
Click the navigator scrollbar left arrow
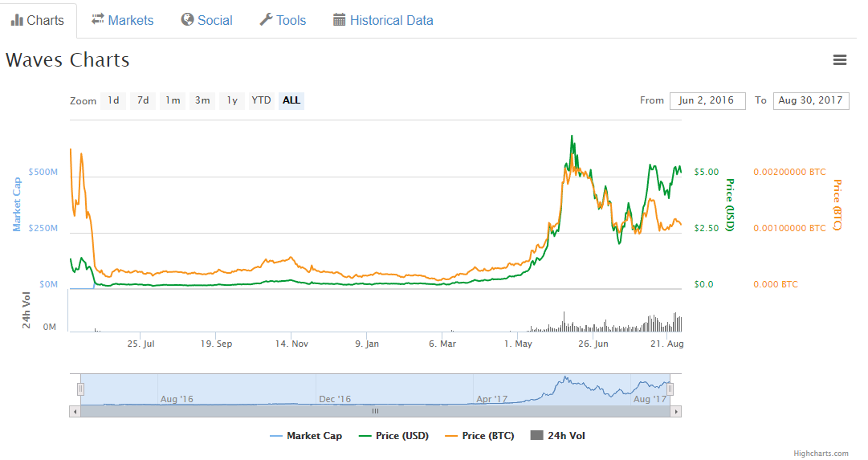(75, 411)
